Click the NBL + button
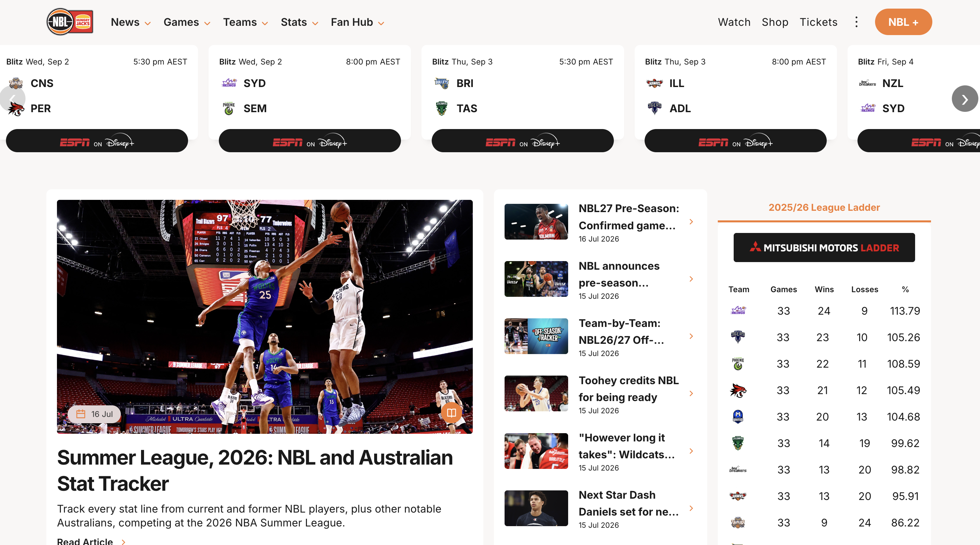This screenshot has height=545, width=980. pyautogui.click(x=903, y=22)
